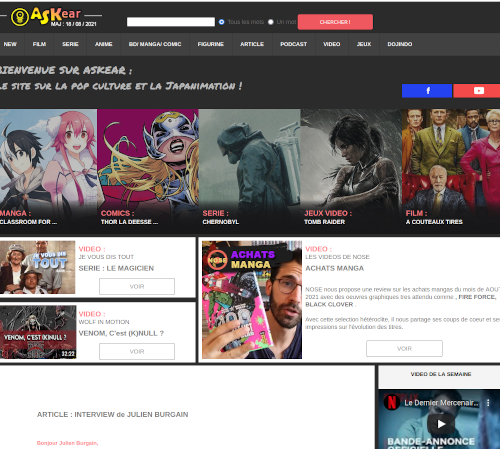This screenshot has height=450, width=500.
Task: Click the "LES VIDEOS DE NOSE" subtitle
Action: point(337,257)
